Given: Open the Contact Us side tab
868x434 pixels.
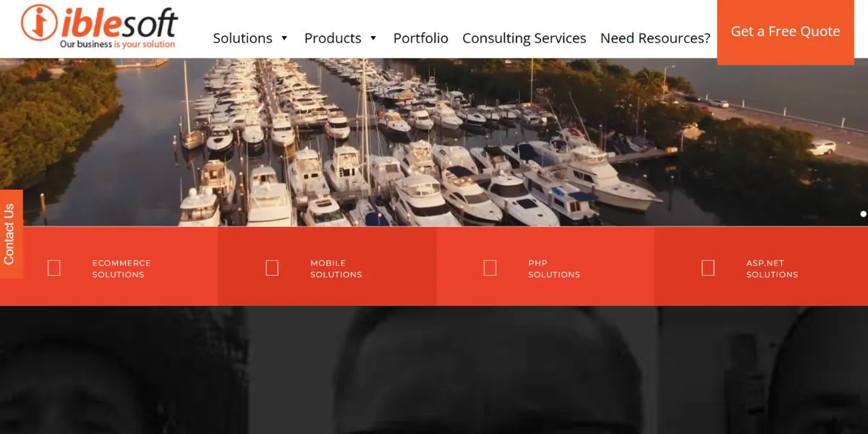Looking at the screenshot, I should pyautogui.click(x=10, y=234).
